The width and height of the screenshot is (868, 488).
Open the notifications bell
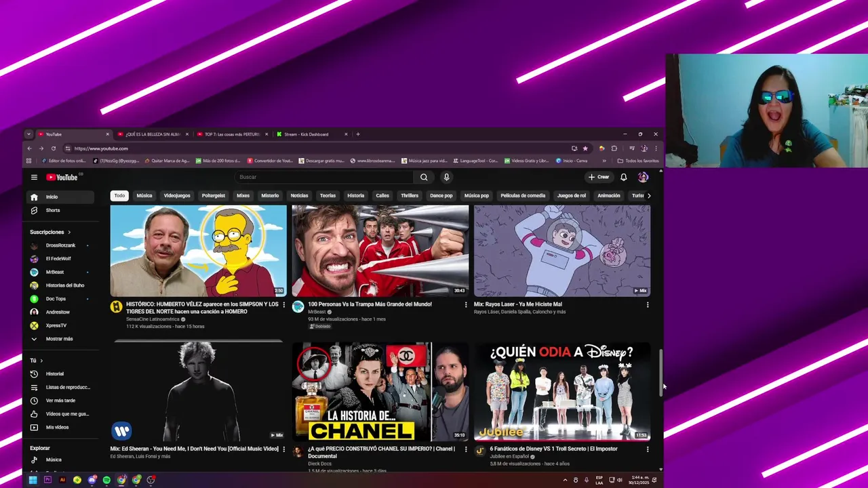pyautogui.click(x=624, y=177)
